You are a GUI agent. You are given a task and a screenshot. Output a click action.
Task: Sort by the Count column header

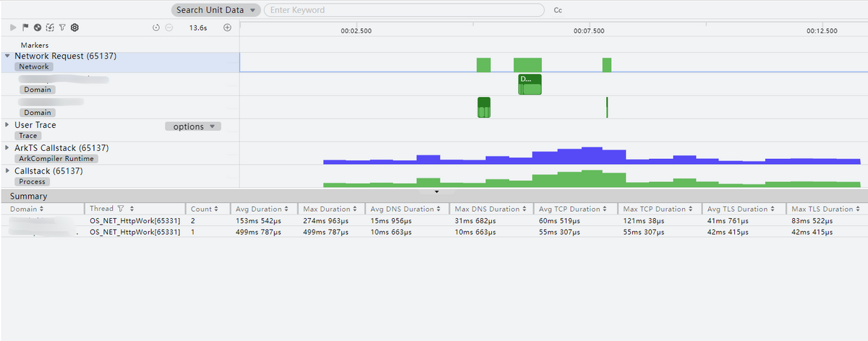[x=202, y=209]
